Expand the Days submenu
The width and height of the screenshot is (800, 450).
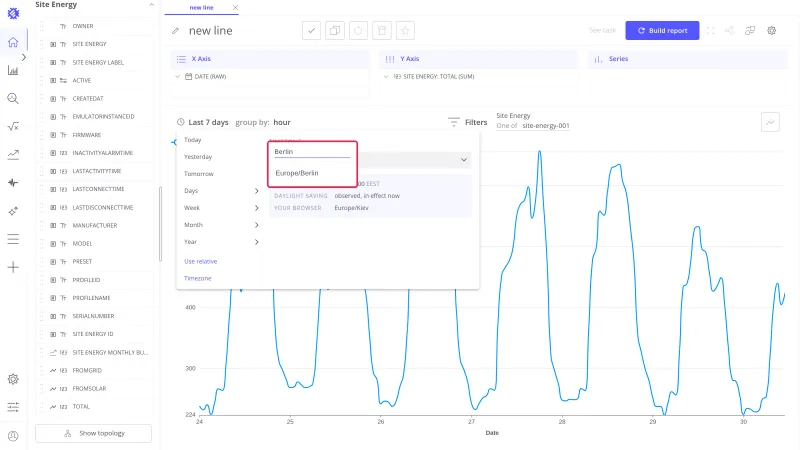[x=257, y=191]
